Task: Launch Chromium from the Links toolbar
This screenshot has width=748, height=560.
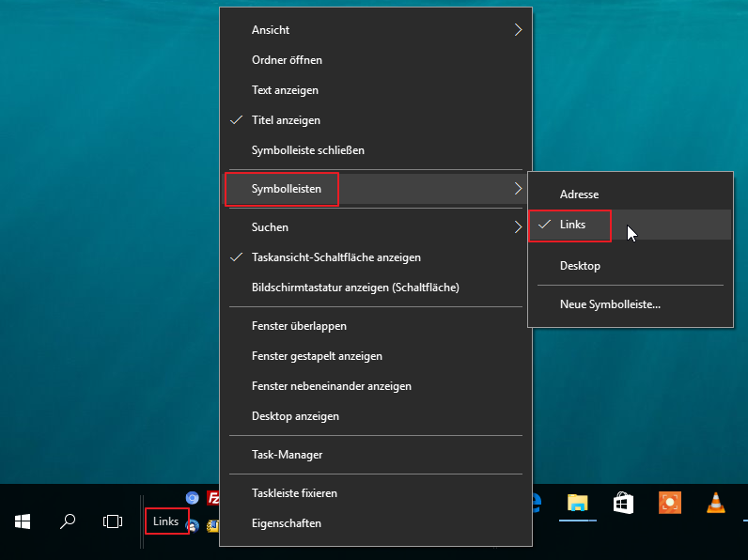Action: pyautogui.click(x=193, y=498)
